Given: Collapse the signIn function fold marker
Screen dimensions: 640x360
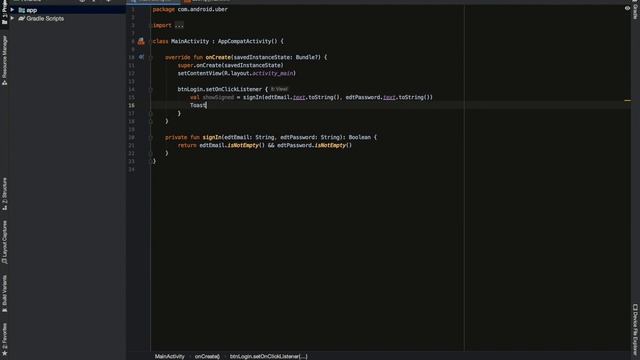Looking at the screenshot, I should 151,138.
